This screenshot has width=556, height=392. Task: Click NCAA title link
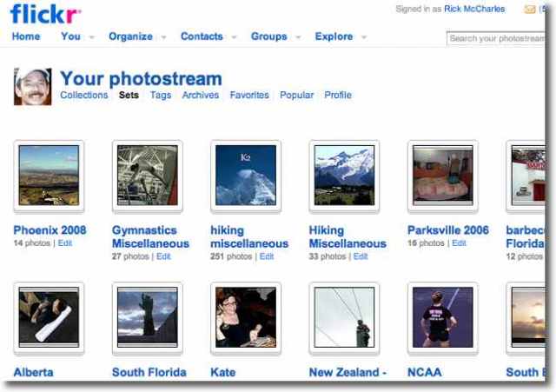[x=425, y=372]
